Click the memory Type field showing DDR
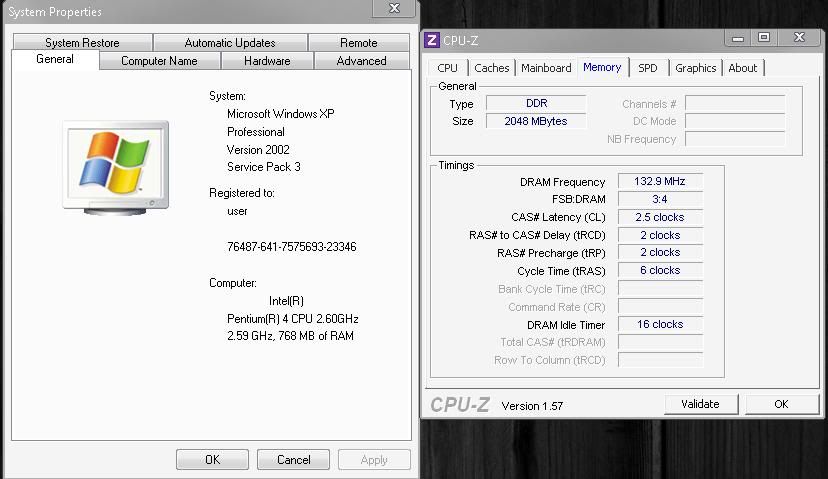 point(536,103)
